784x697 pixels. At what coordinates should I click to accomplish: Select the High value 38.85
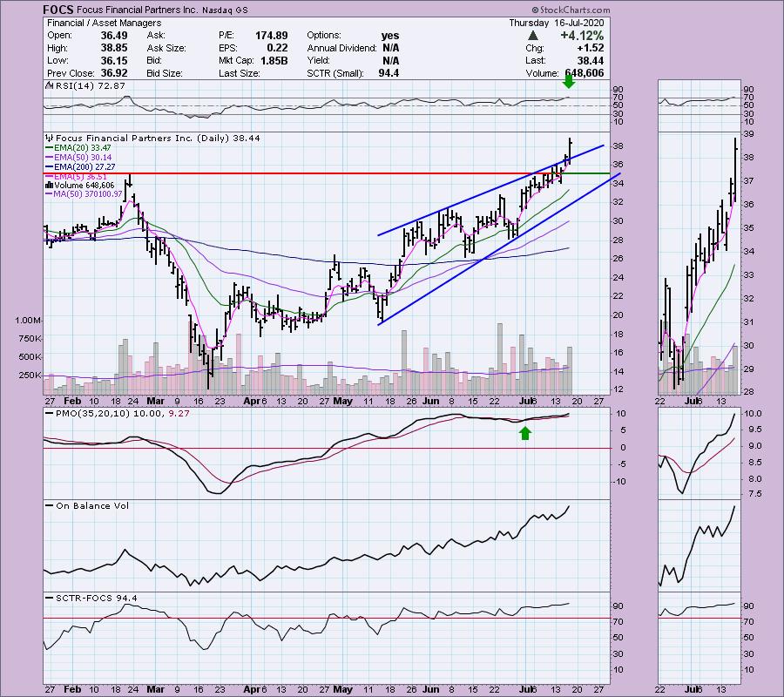pyautogui.click(x=114, y=48)
